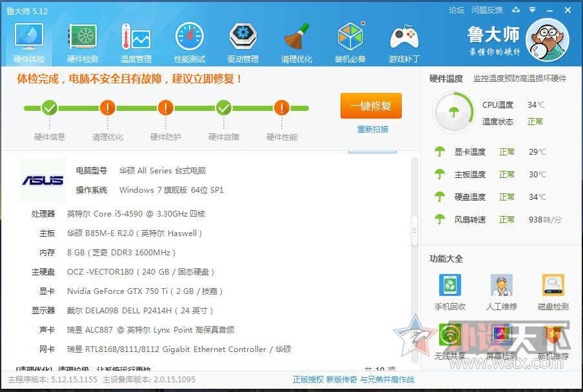Click the circular CPU temperature gauge
This screenshot has height=392, width=583.
[454, 112]
